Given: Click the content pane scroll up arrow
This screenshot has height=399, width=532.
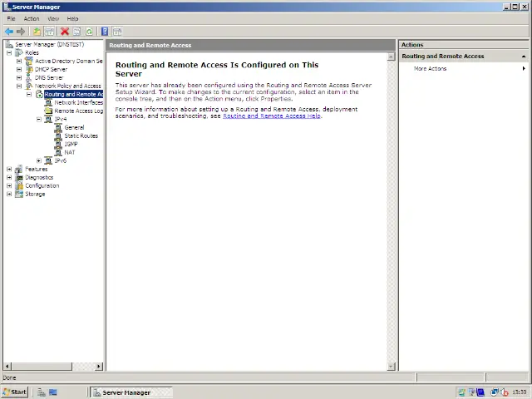Looking at the screenshot, I should (392, 57).
